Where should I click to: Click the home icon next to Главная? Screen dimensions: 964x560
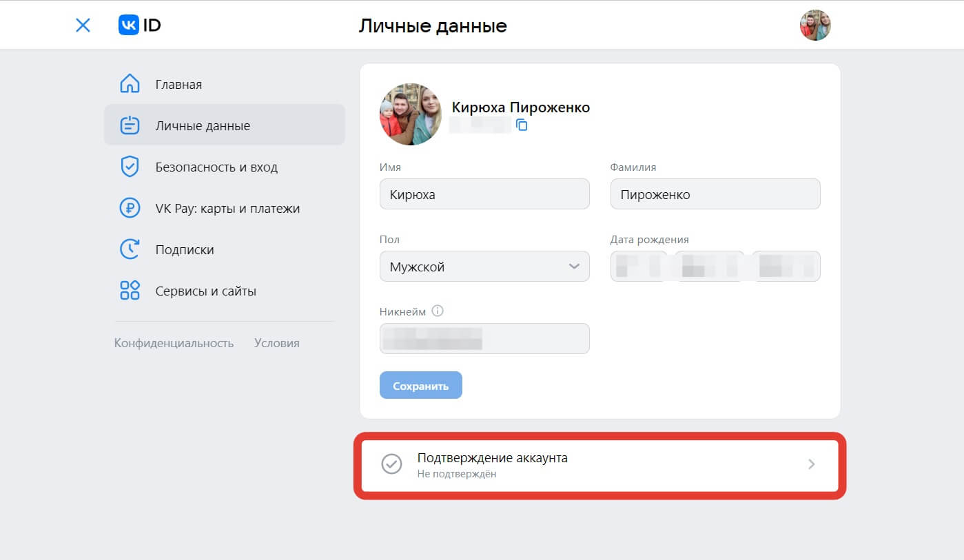[130, 83]
